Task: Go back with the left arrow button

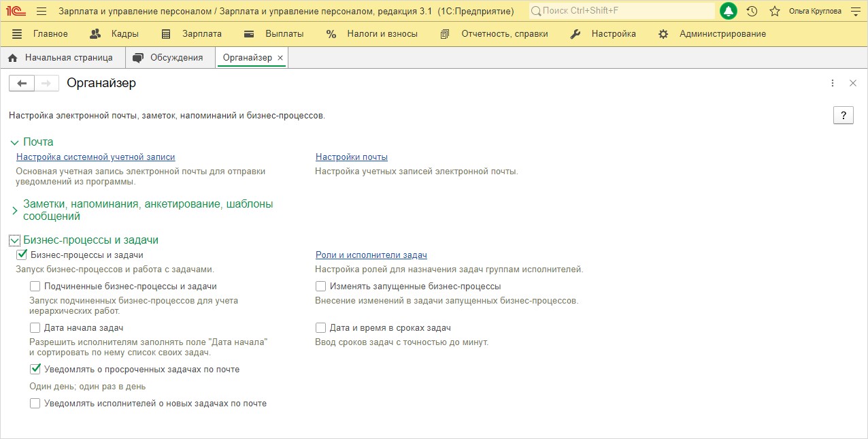Action: click(x=21, y=83)
